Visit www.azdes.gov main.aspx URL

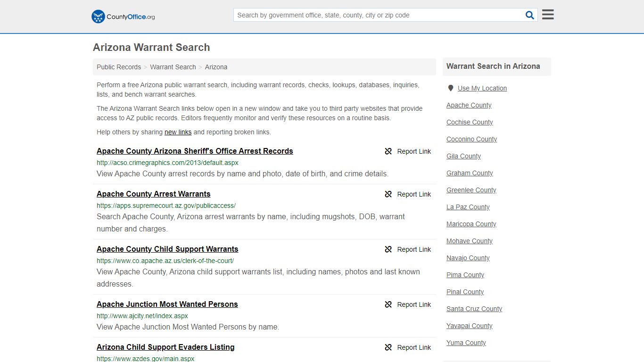pos(146,359)
